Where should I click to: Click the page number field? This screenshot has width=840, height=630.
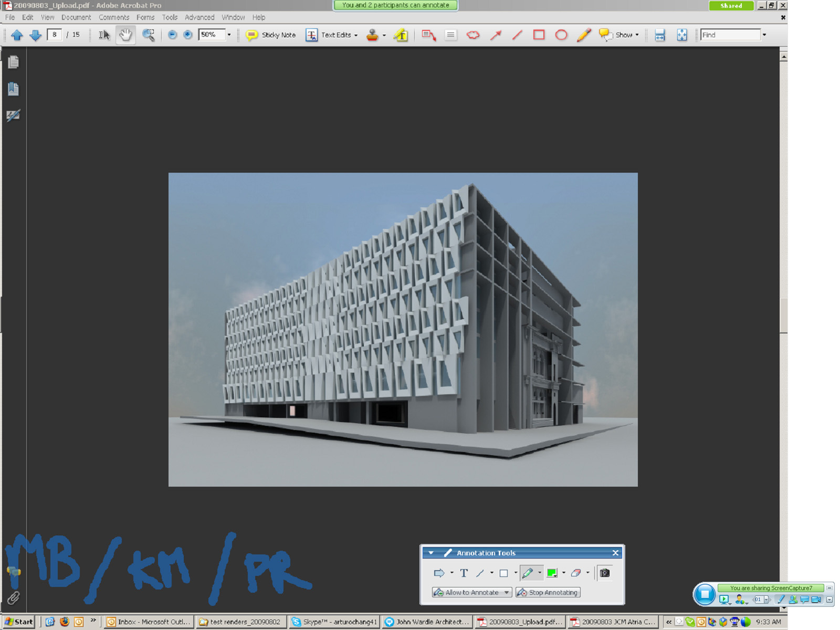(54, 35)
